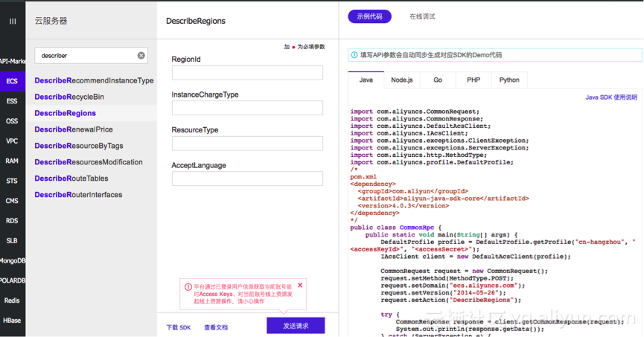Open OSS in the product sidebar
Viewport: 644px width, 337px height.
[13, 121]
